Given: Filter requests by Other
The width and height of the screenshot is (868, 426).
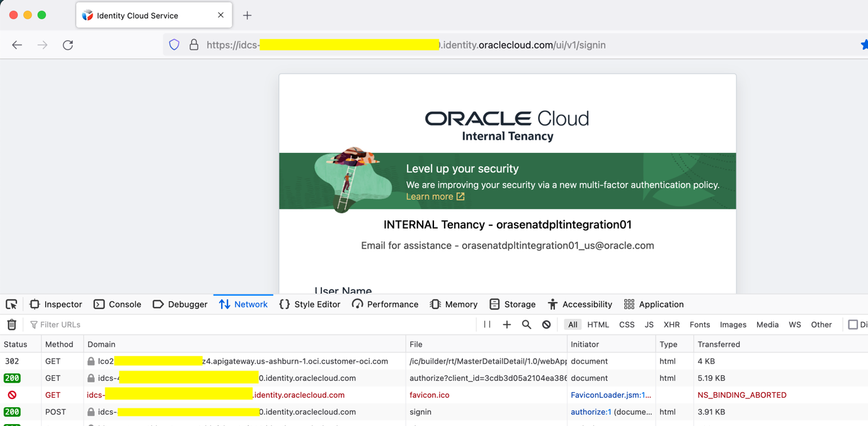Looking at the screenshot, I should 821,325.
